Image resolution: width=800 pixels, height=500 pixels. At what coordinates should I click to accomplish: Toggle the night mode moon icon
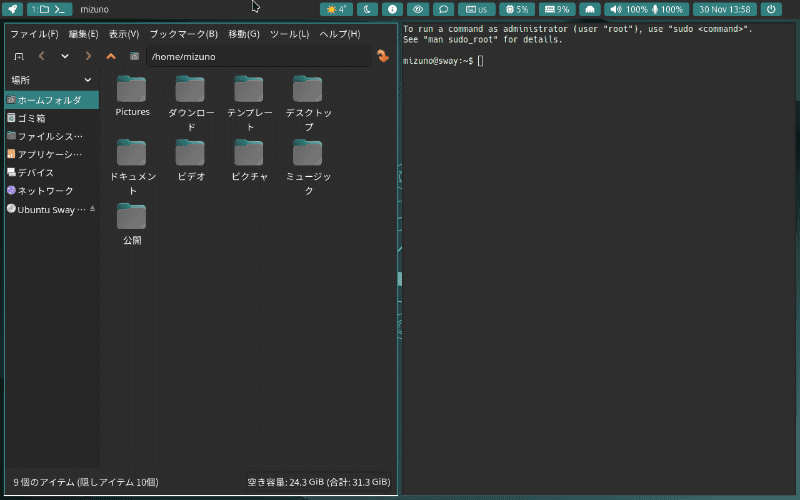tap(367, 9)
